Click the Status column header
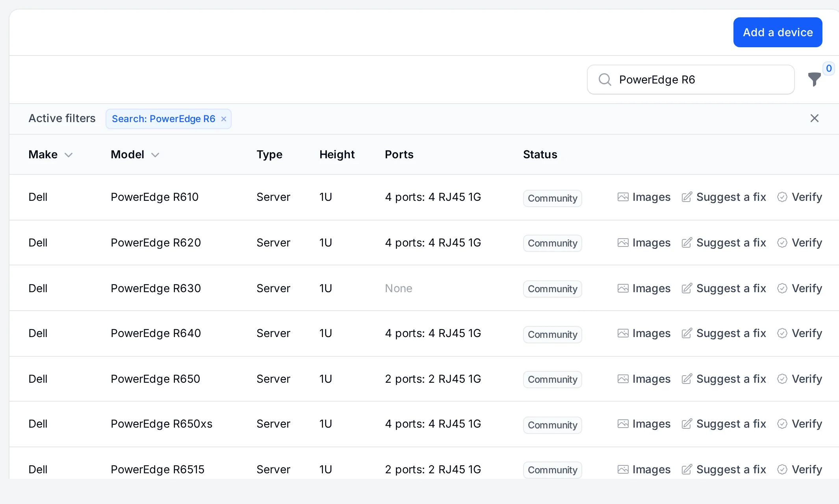Image resolution: width=839 pixels, height=504 pixels. coord(540,154)
